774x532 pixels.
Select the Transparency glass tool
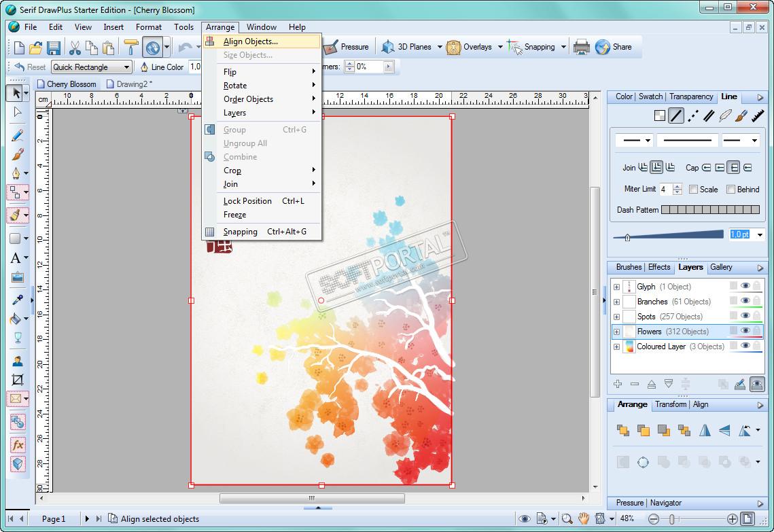coord(17,338)
